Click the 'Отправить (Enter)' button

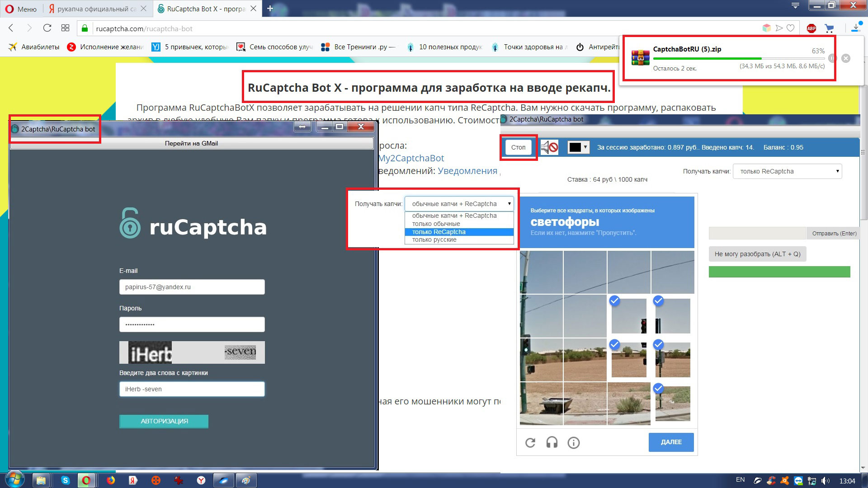point(834,234)
